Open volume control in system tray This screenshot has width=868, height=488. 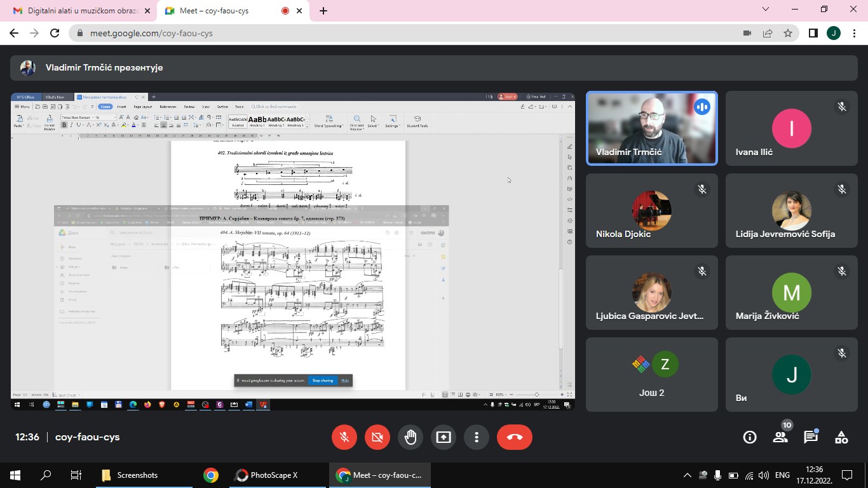(x=764, y=475)
